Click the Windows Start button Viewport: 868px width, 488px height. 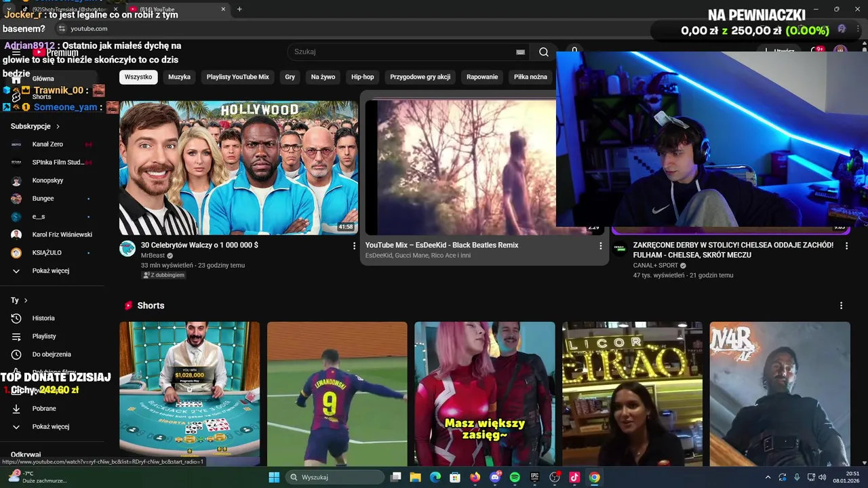tap(274, 477)
